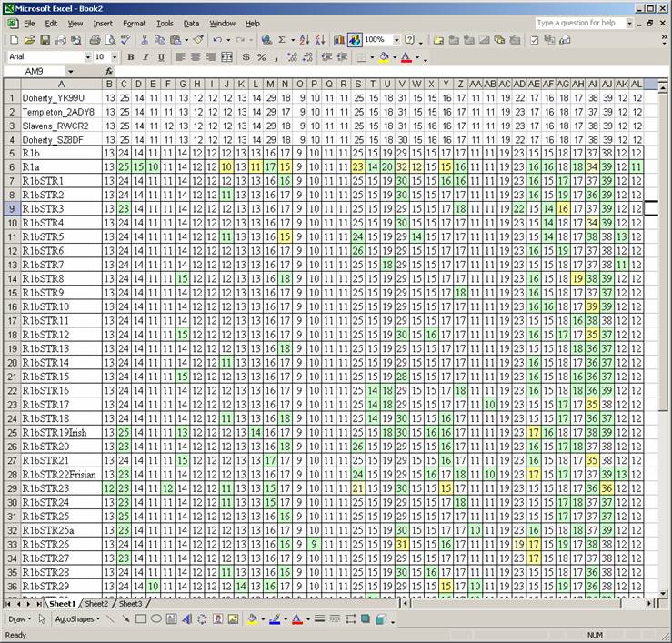Expand the Borders dropdown arrow
This screenshot has width=672, height=643.
tap(372, 57)
